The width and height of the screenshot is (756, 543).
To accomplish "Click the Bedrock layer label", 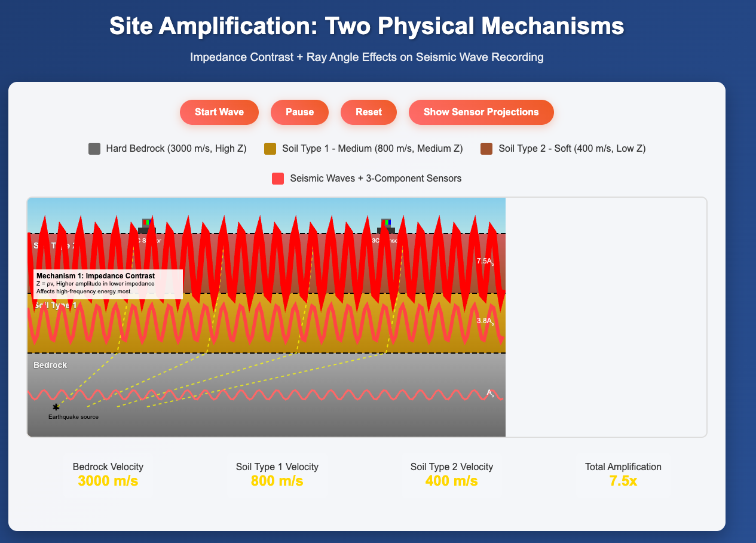I will 50,365.
